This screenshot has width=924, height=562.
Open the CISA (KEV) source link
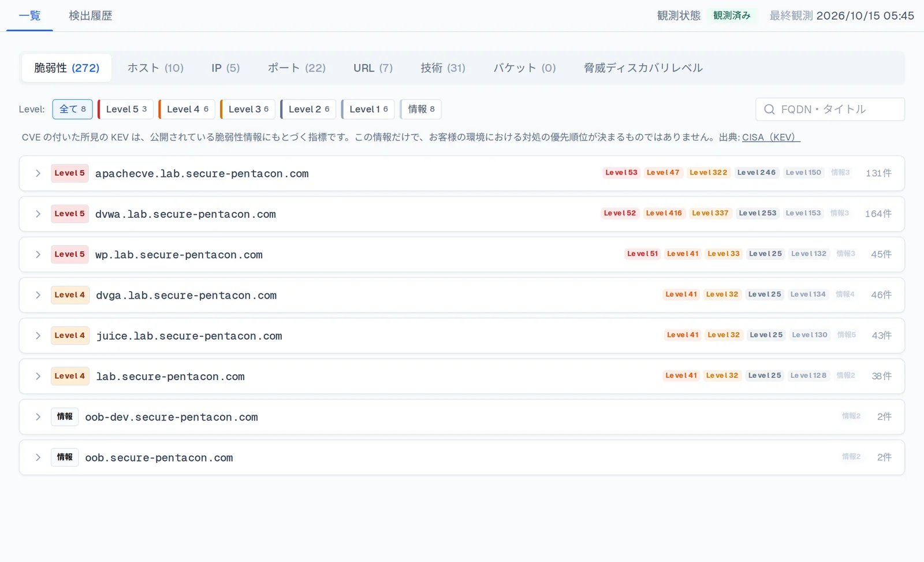[771, 137]
